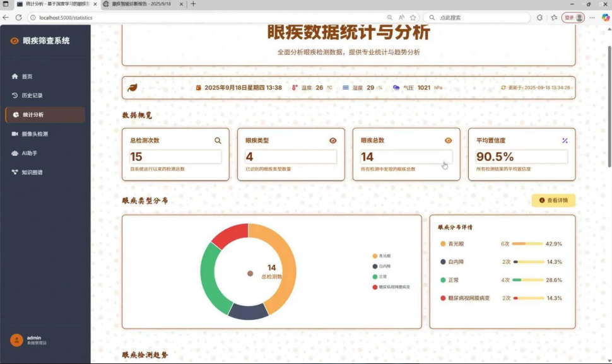
Task: Click the 查看详情 button
Action: [x=553, y=201]
